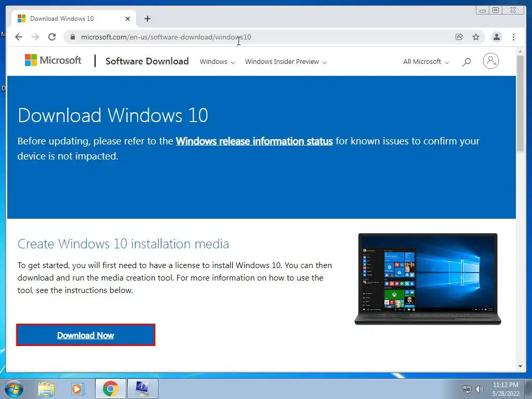This screenshot has width=532, height=399.
Task: Select the Download Windows 10 browser tab
Action: pos(74,19)
